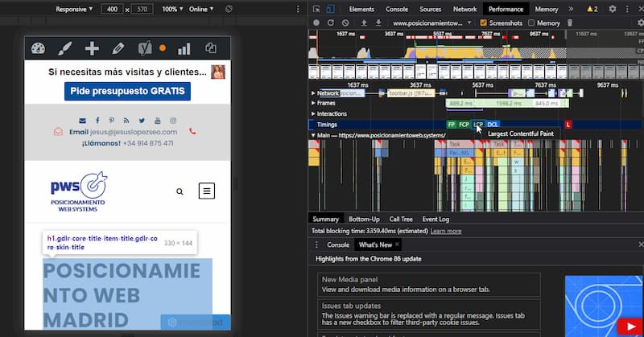
Task: Click the FCP timing marker
Action: tap(464, 125)
